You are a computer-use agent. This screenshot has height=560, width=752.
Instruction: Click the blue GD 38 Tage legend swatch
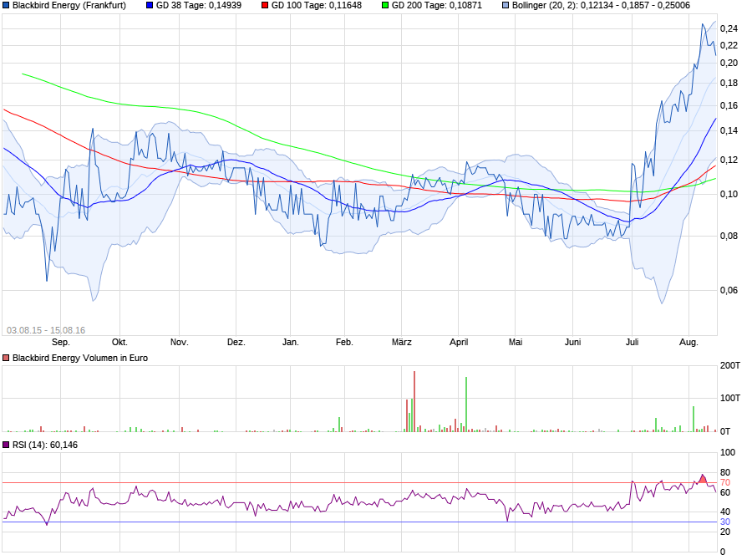tap(150, 6)
